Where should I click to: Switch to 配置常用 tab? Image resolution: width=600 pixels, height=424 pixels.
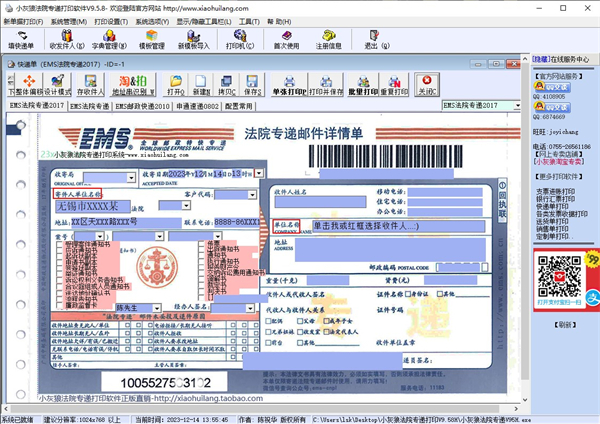(238, 106)
